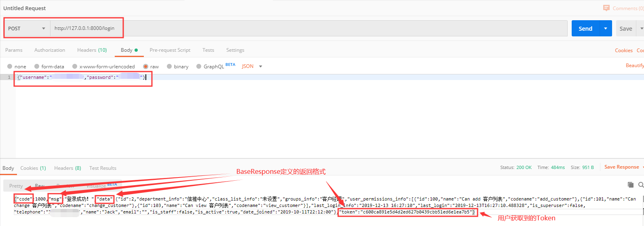The image size is (644, 226).
Task: Click the Save button
Action: click(x=626, y=28)
